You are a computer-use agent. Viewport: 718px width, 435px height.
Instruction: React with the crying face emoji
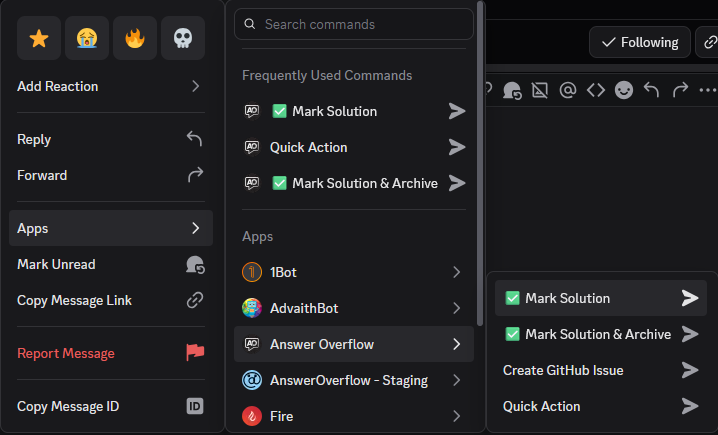point(87,38)
